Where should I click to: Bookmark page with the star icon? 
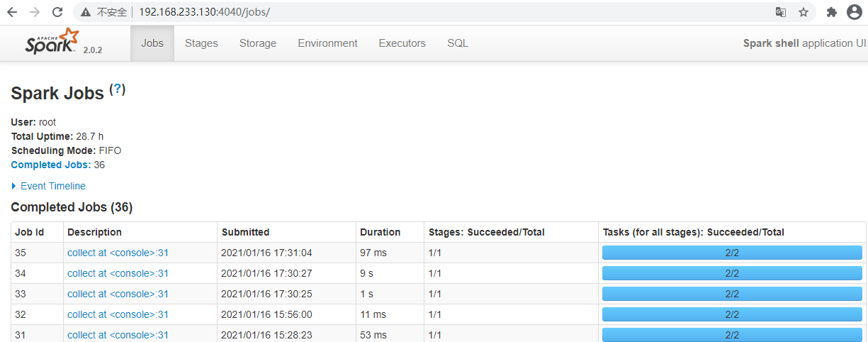[x=803, y=12]
